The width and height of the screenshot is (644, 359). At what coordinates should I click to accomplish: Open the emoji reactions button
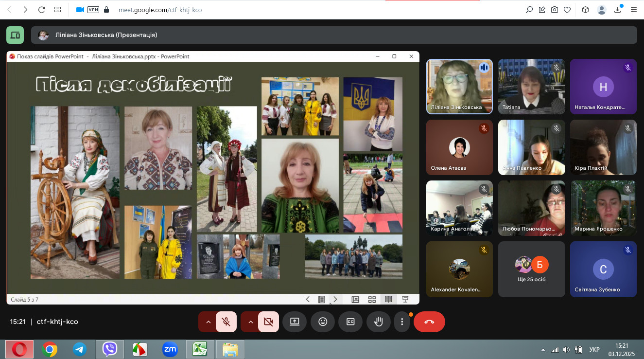tap(323, 322)
